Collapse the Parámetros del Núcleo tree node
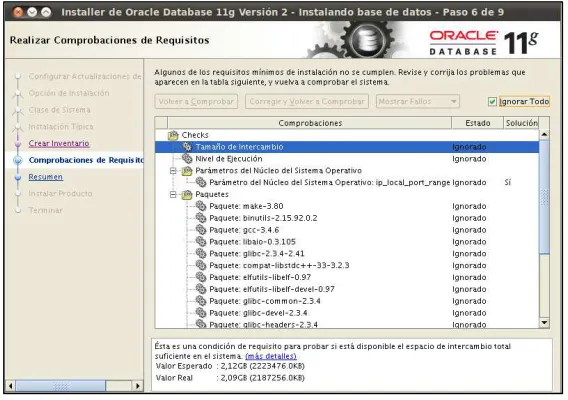The height and width of the screenshot is (400, 568). coord(174,171)
